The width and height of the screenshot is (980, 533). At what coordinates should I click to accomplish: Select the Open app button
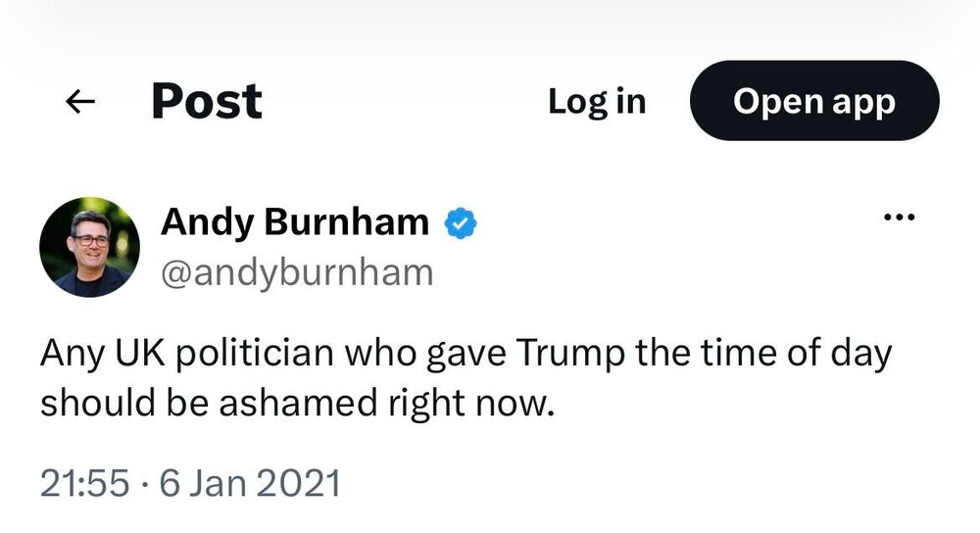click(814, 101)
